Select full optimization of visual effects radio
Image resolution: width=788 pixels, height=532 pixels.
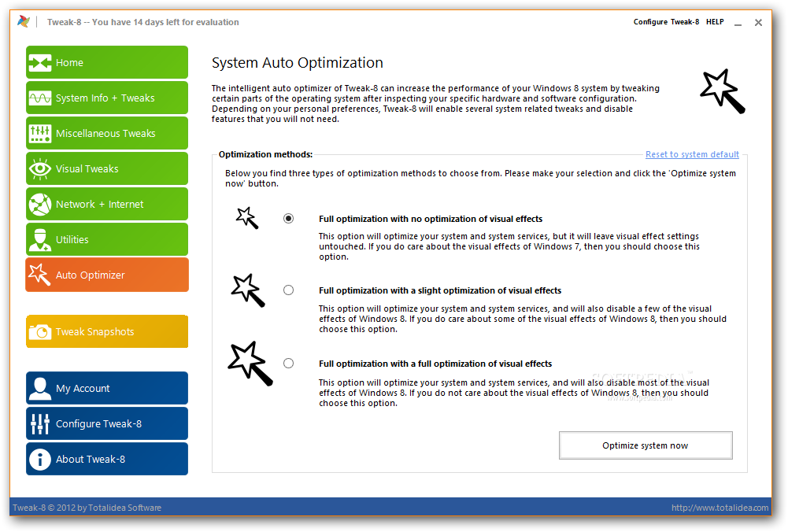click(288, 364)
